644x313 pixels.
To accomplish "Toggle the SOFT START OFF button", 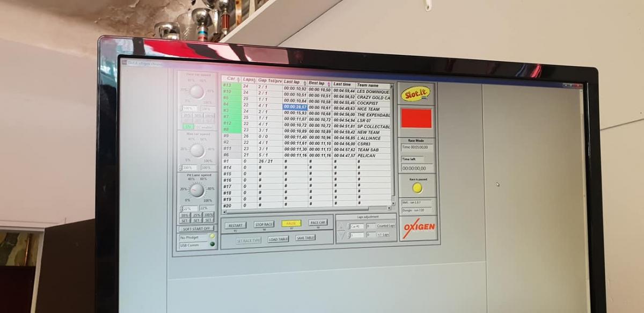I will point(195,228).
